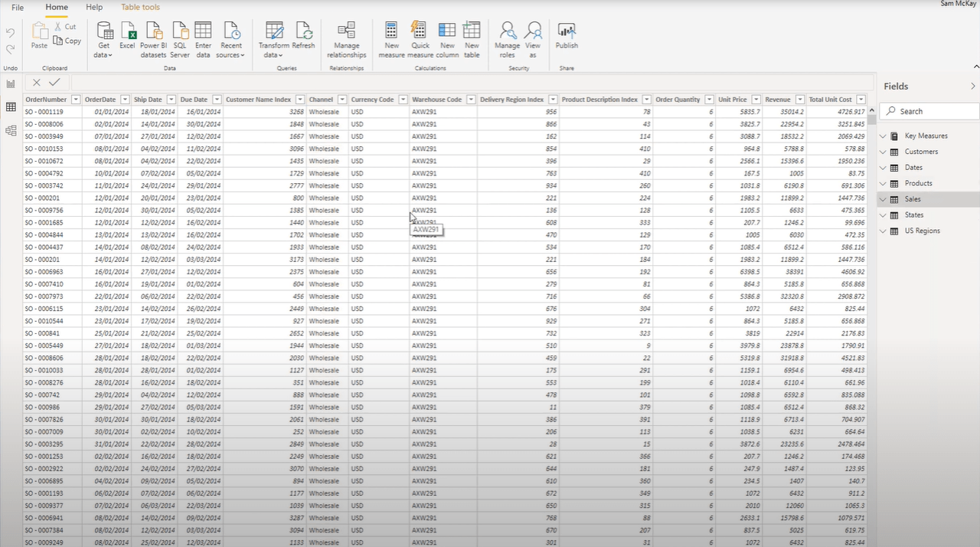Add a New column
The image size is (980, 547).
pos(447,40)
